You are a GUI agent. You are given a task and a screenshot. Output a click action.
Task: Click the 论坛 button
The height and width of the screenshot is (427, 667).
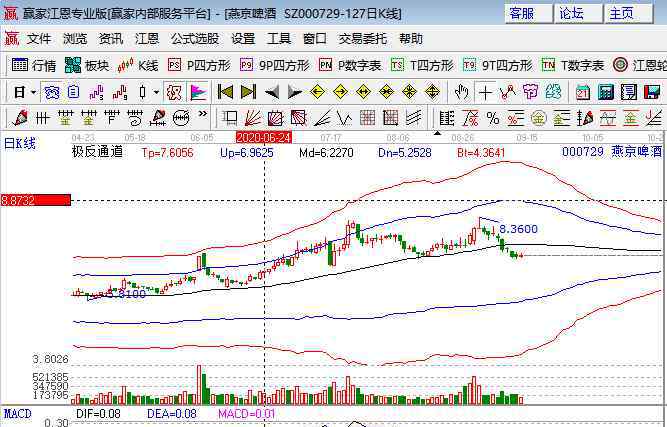click(x=579, y=14)
